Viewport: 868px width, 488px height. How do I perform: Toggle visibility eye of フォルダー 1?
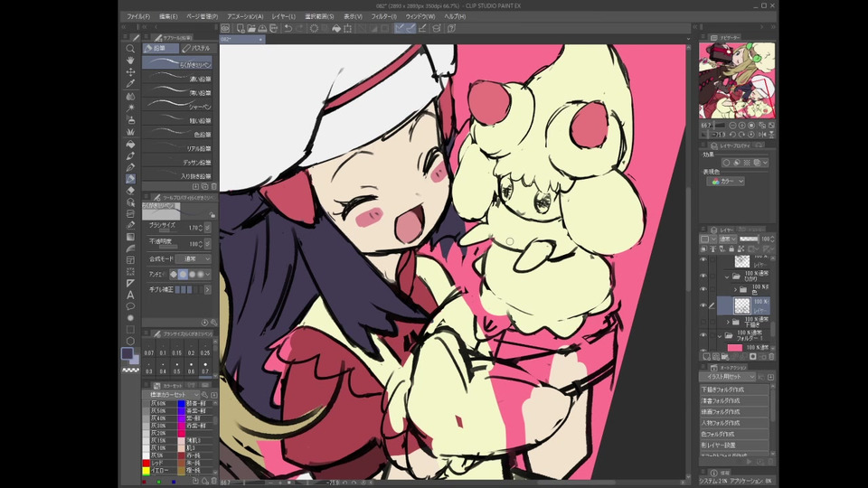point(703,335)
